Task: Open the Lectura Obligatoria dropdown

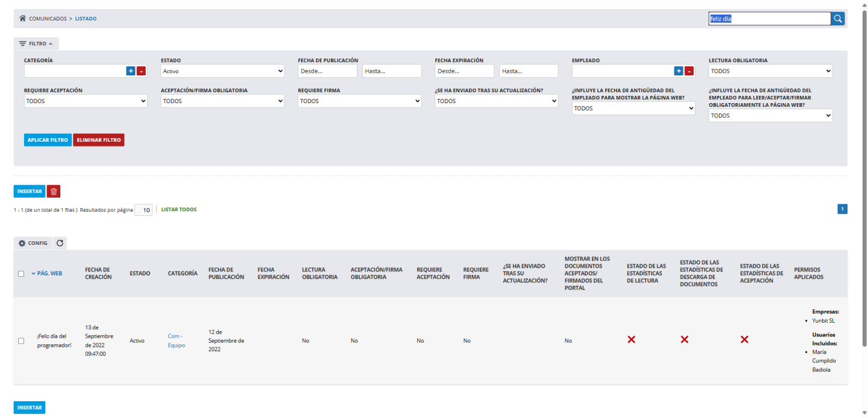Action: pyautogui.click(x=770, y=71)
